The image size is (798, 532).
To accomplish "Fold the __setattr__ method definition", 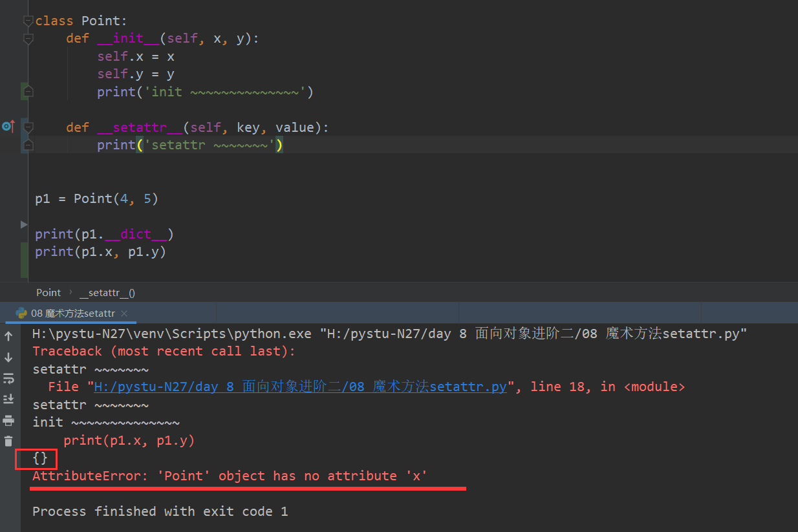I will (28, 127).
